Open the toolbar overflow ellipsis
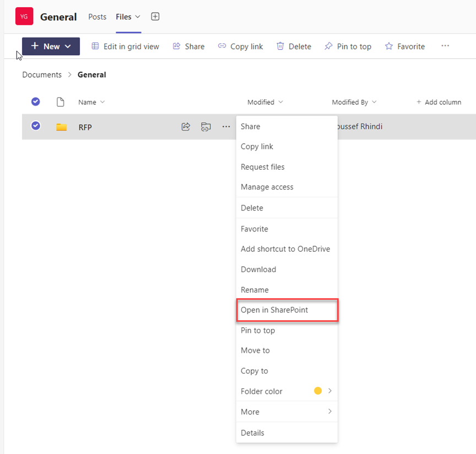 point(445,46)
